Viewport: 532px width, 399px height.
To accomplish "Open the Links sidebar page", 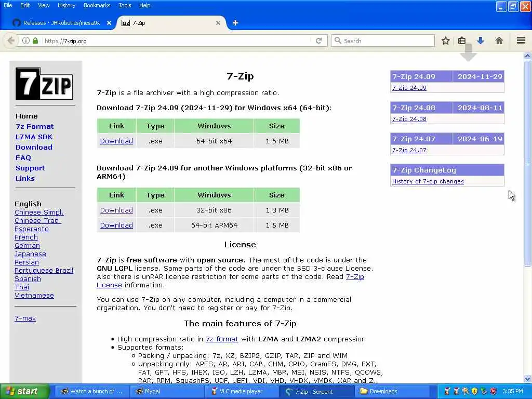I will pyautogui.click(x=25, y=178).
